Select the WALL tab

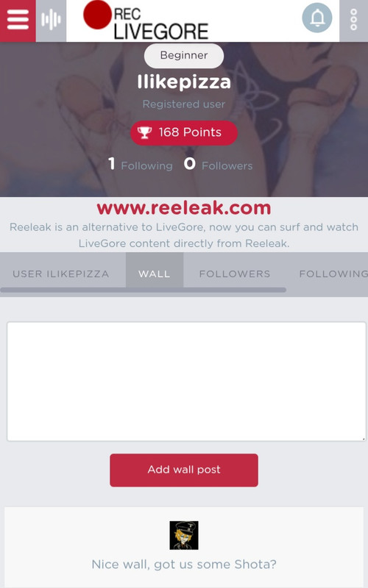pos(155,273)
